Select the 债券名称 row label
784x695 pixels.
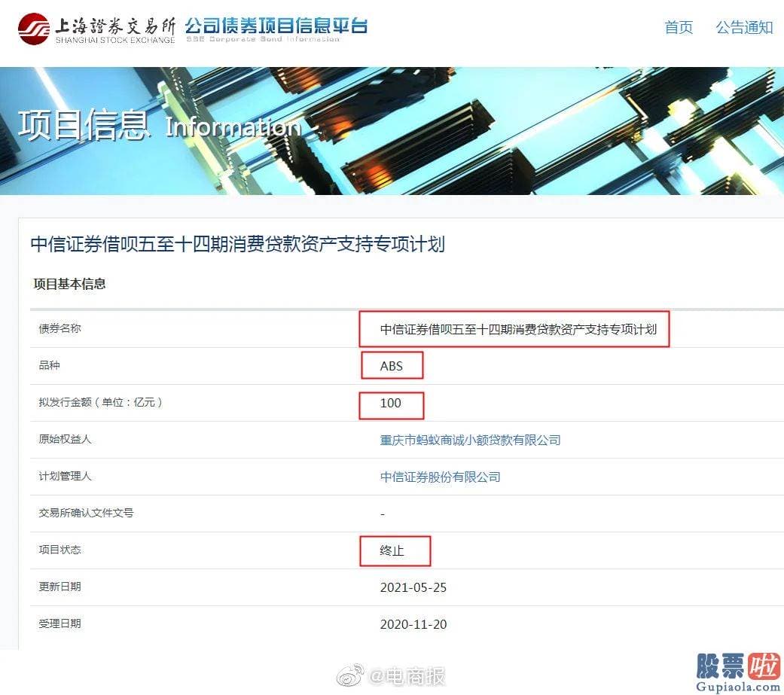click(x=59, y=328)
